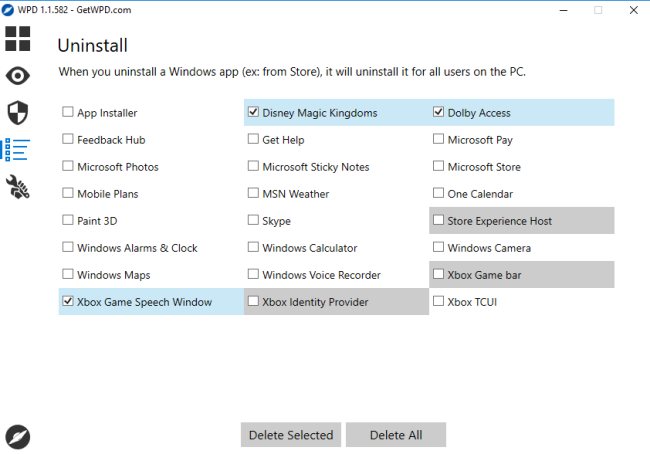Check Store Experience Host checkbox
The height and width of the screenshot is (454, 650).
[x=438, y=220]
